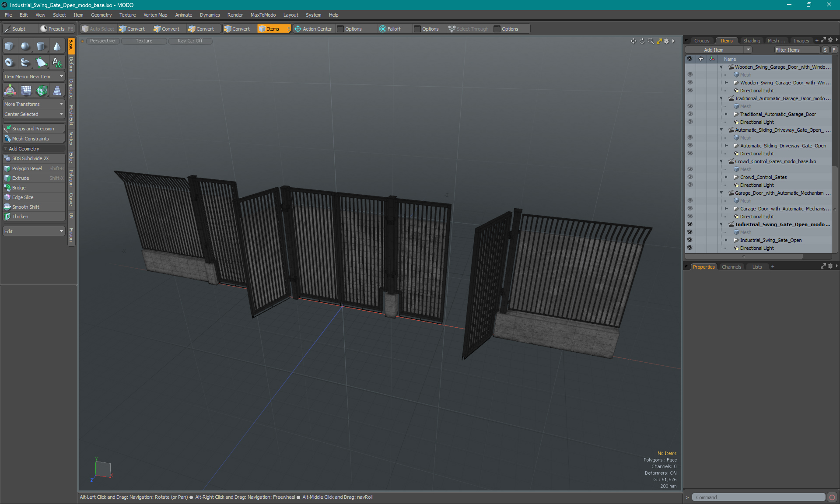This screenshot has width=840, height=504.
Task: Collapse the Add Geometry section
Action: click(6, 149)
